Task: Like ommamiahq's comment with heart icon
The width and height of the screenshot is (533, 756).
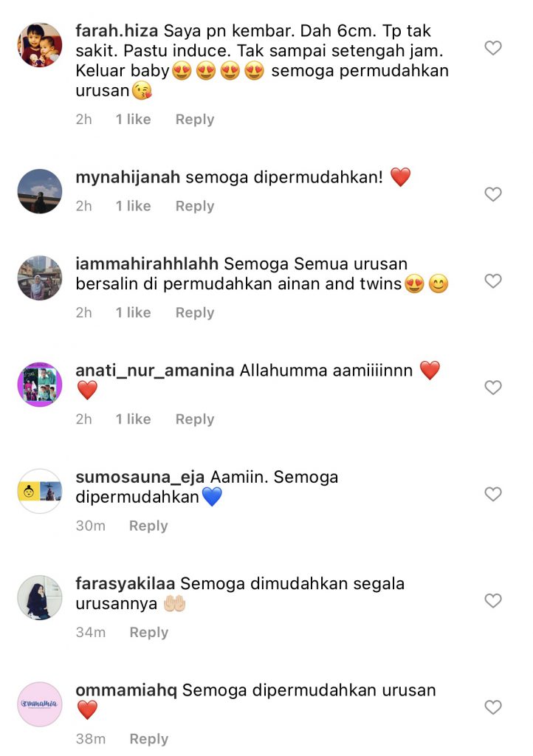Action: (493, 707)
